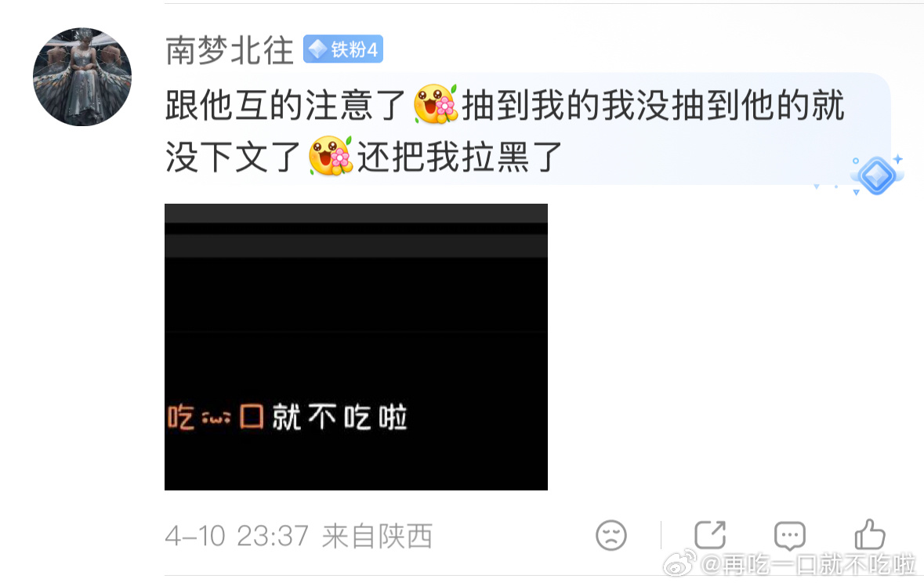Viewport: 924px width, 586px height.
Task: Click the 来自陕西 location label
Action: click(x=377, y=536)
